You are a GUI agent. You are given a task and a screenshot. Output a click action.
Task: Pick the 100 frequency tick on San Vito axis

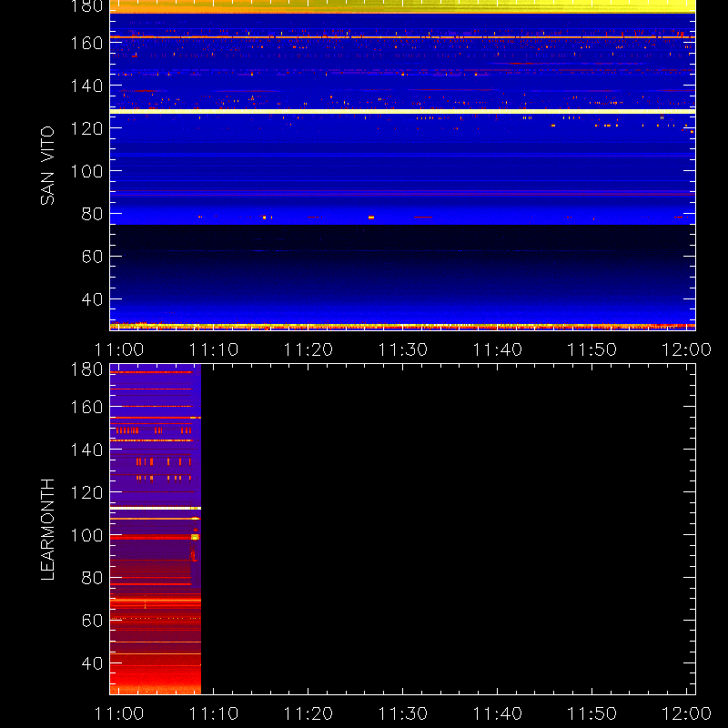tap(86, 171)
